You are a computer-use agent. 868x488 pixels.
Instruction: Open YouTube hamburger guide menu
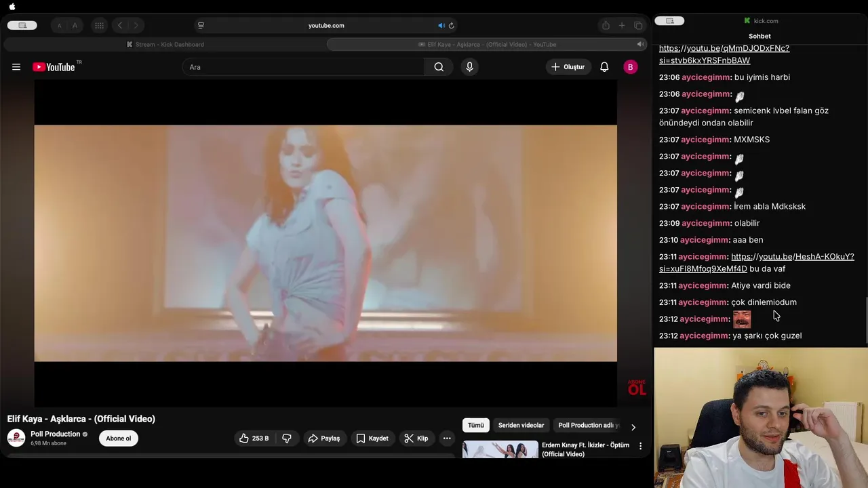click(16, 67)
